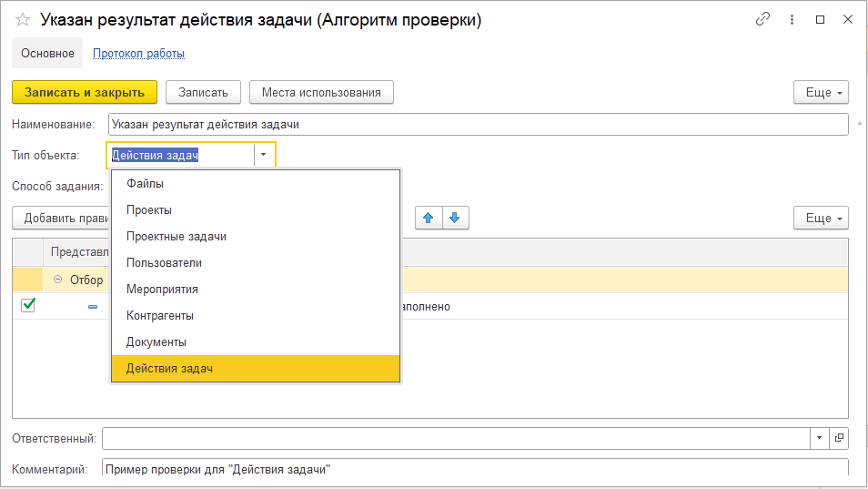Move rule down with blue arrow
The width and height of the screenshot is (868, 489).
pos(455,219)
